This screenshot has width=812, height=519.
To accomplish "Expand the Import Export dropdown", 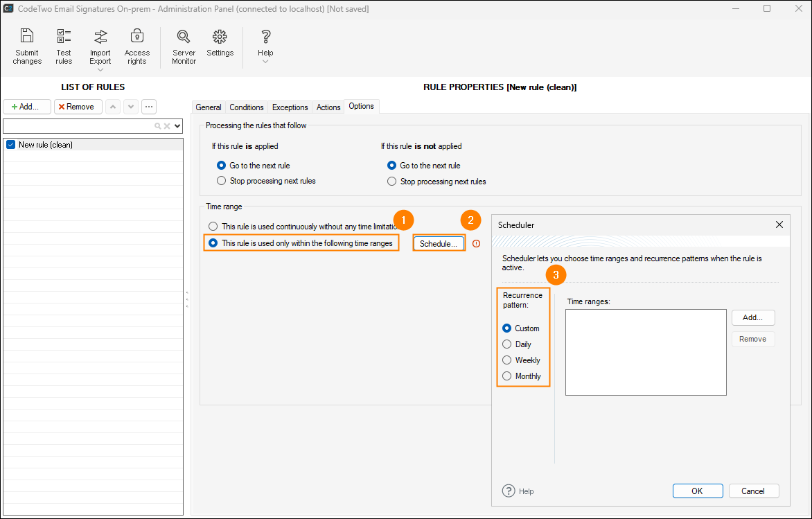I will point(100,69).
